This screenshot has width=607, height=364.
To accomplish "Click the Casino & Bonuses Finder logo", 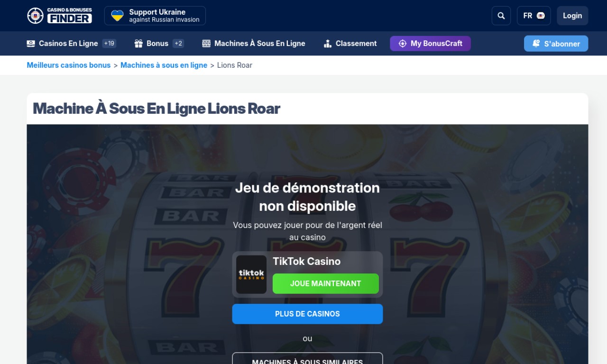I will click(59, 16).
